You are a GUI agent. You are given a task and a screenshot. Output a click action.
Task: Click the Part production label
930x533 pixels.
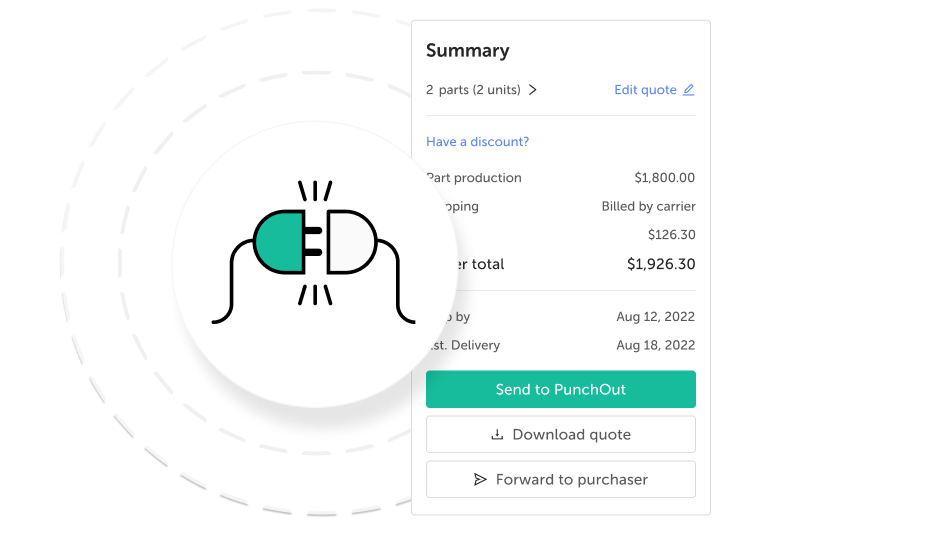click(477, 178)
